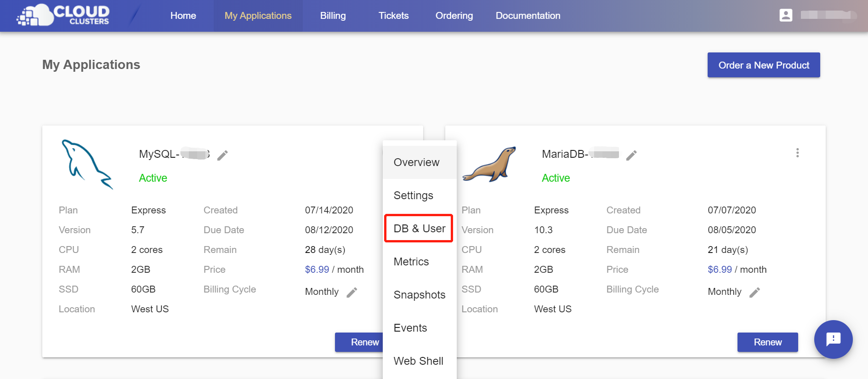Open the chat support bubble
Screen dimensions: 868x379
[833, 339]
